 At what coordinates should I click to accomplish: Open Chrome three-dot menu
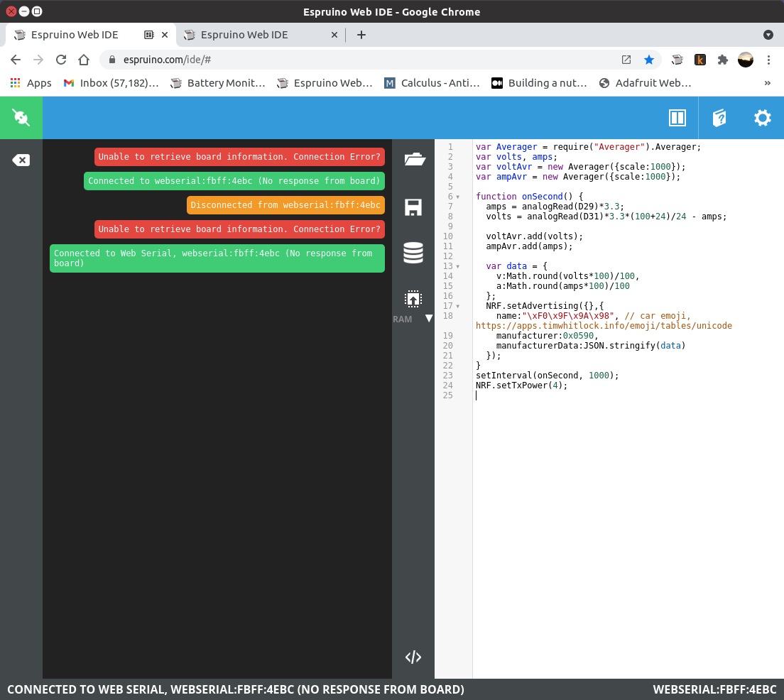tap(768, 60)
